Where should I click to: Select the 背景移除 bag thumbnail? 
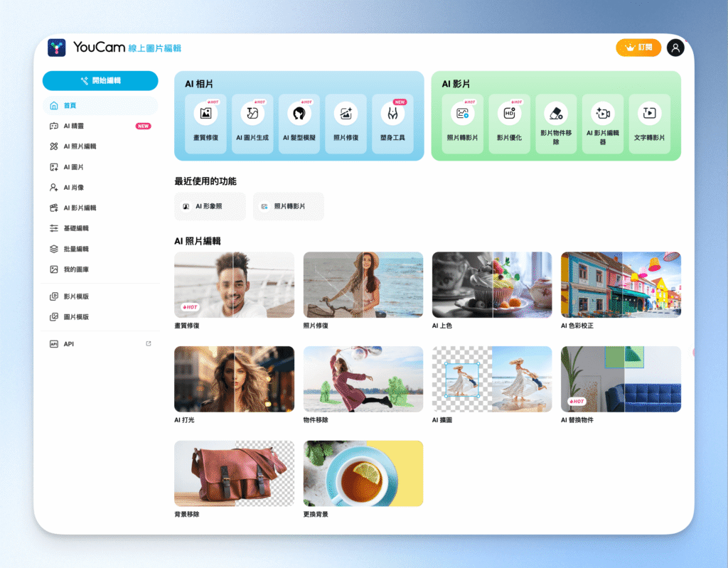(234, 473)
